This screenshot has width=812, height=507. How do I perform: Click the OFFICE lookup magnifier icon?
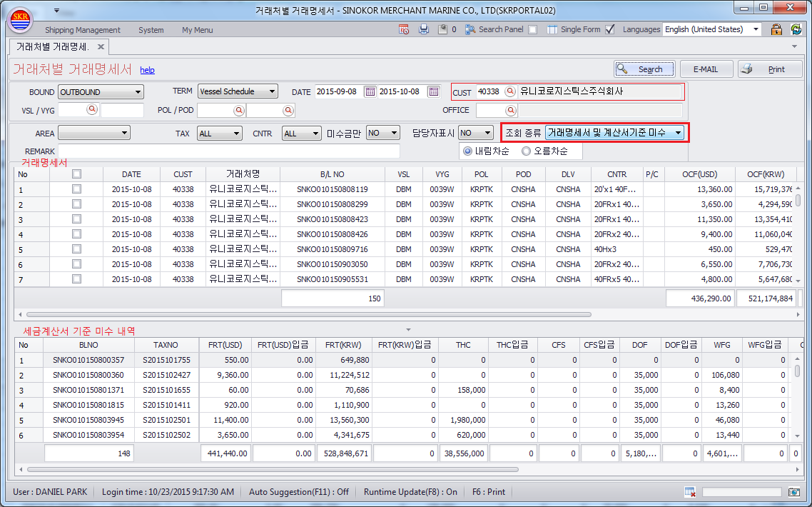pos(511,110)
